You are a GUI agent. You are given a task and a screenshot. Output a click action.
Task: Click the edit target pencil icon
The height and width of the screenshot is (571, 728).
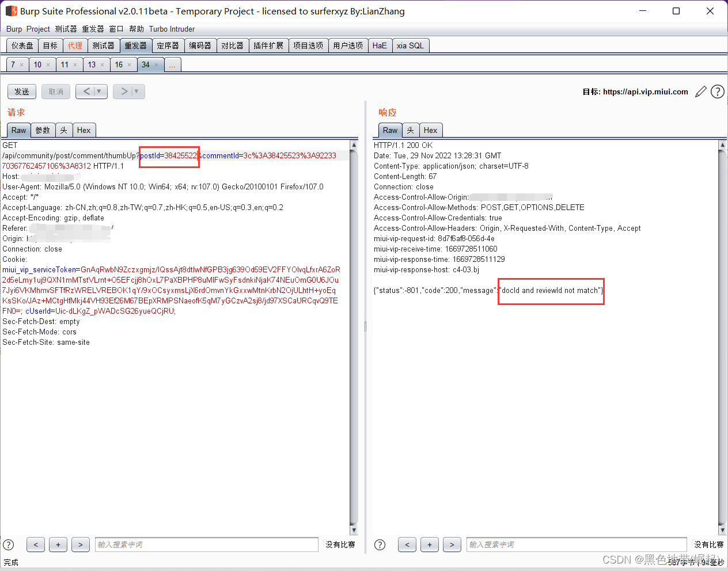coord(701,92)
